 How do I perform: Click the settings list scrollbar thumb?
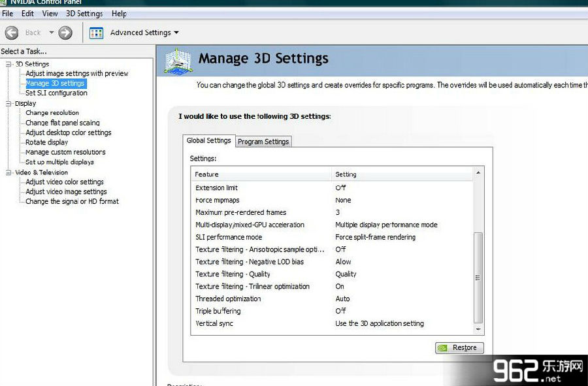coord(478,278)
